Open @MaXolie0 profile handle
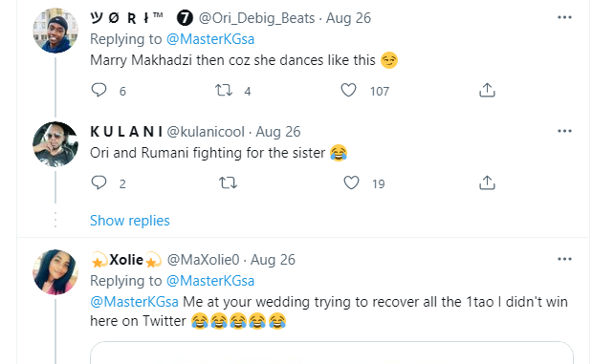The image size is (592, 364). [x=203, y=260]
